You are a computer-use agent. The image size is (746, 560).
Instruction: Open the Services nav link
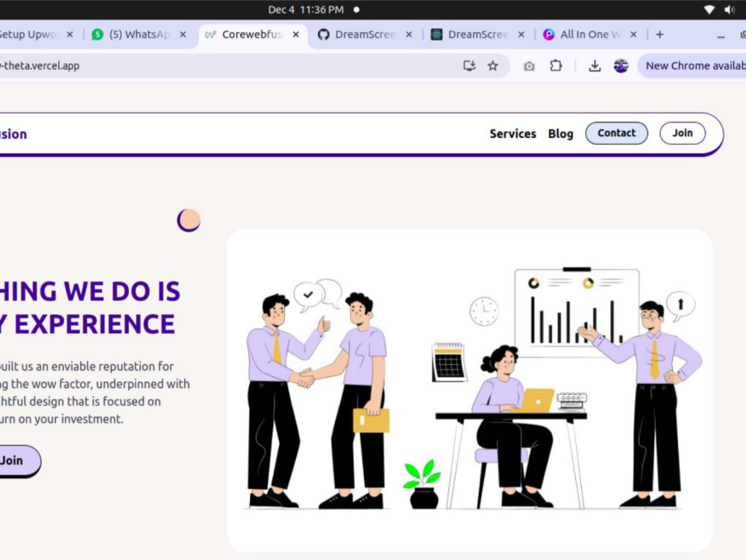(x=513, y=134)
